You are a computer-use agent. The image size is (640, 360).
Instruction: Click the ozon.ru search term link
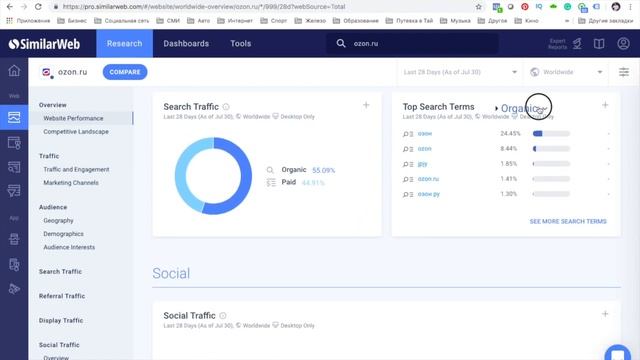[428, 179]
